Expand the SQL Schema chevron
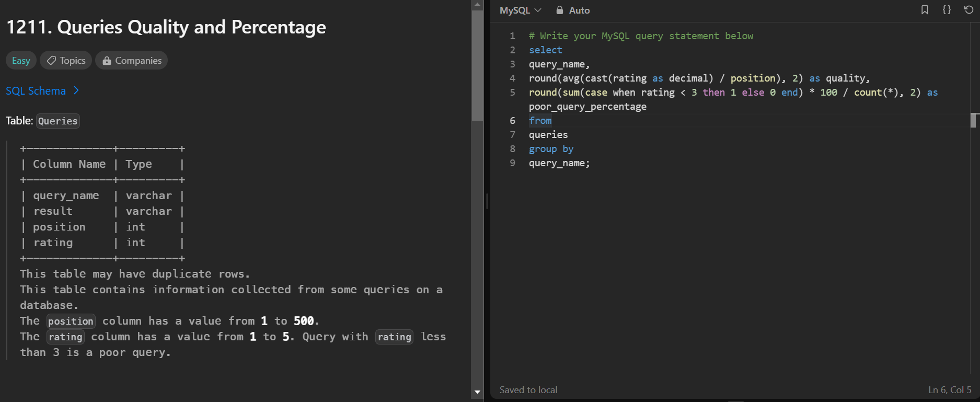The height and width of the screenshot is (402, 980). (76, 90)
